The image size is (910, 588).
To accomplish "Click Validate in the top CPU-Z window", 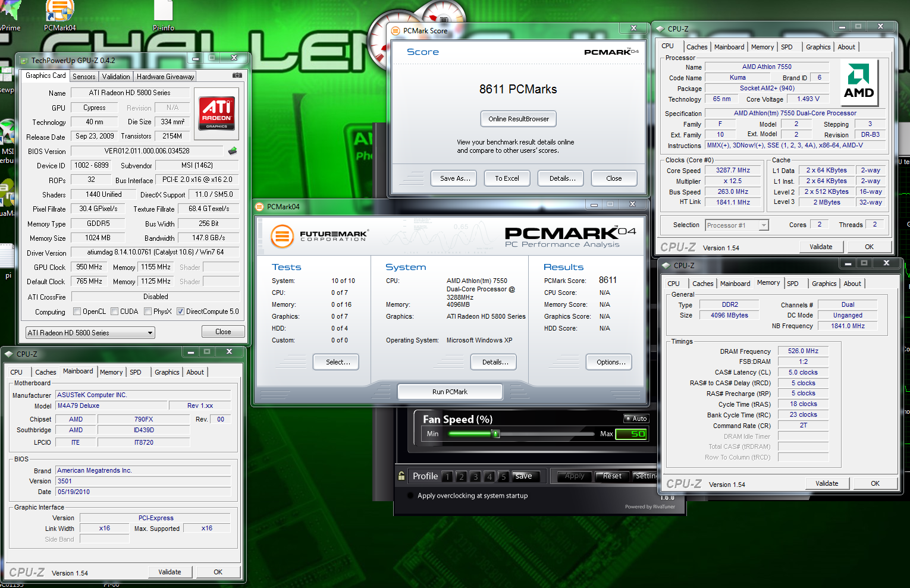I will click(x=821, y=247).
